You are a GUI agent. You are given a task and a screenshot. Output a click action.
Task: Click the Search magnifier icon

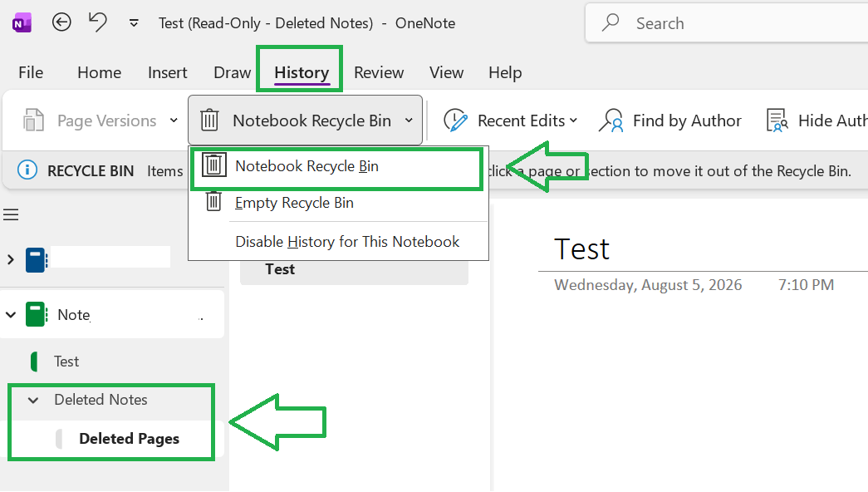[x=611, y=22]
